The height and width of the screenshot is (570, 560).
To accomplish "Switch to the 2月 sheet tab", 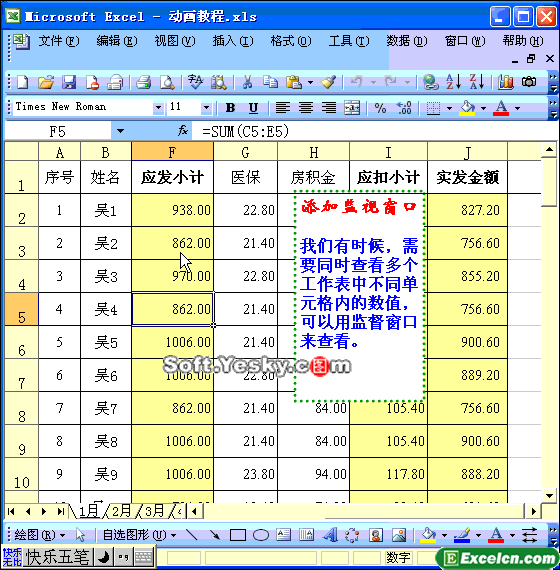I will 121,511.
